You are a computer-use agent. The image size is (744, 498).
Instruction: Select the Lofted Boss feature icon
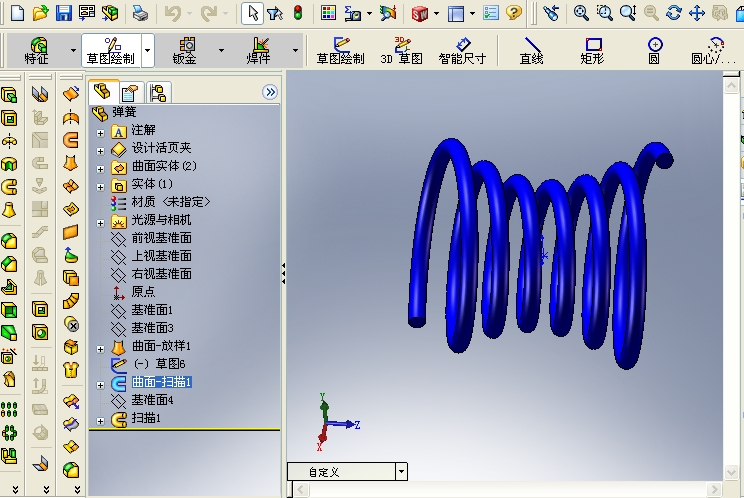click(x=9, y=210)
